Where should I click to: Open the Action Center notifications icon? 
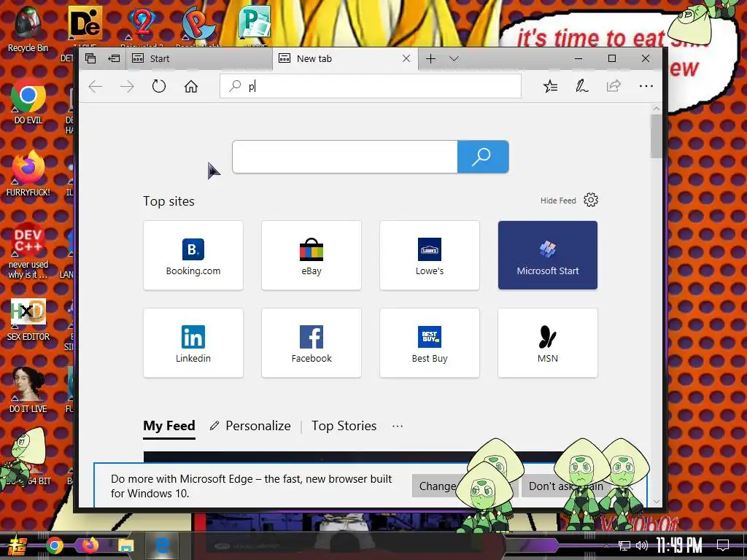723,545
